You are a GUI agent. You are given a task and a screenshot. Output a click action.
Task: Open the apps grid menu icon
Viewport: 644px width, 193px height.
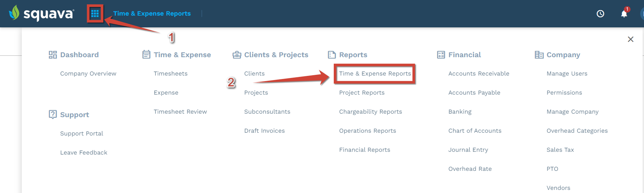pos(95,14)
